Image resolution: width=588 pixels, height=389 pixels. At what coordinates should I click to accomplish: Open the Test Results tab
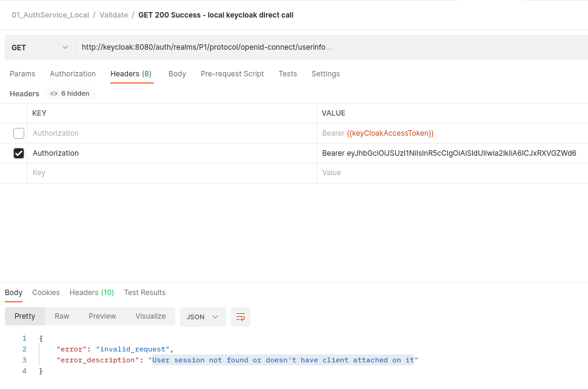coord(144,292)
